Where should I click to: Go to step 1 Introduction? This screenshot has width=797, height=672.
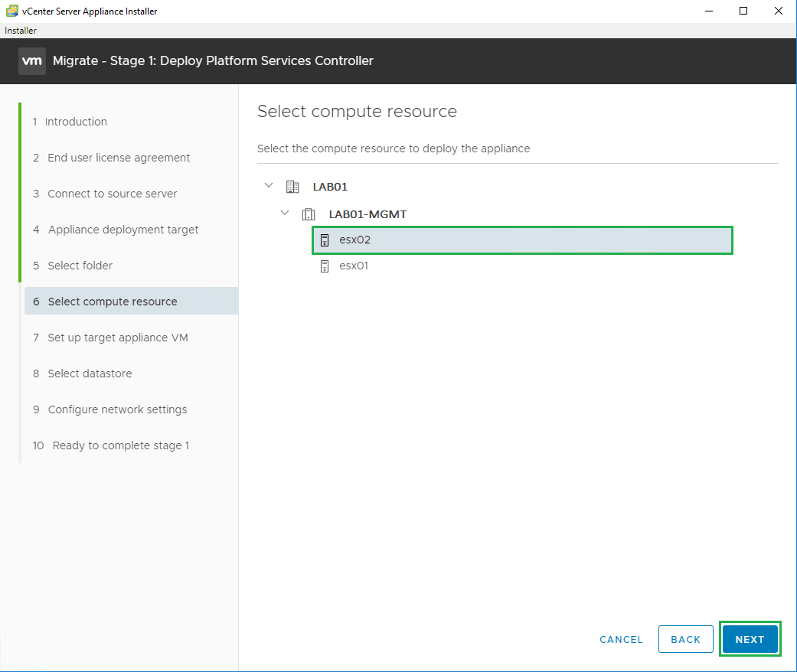click(x=76, y=122)
